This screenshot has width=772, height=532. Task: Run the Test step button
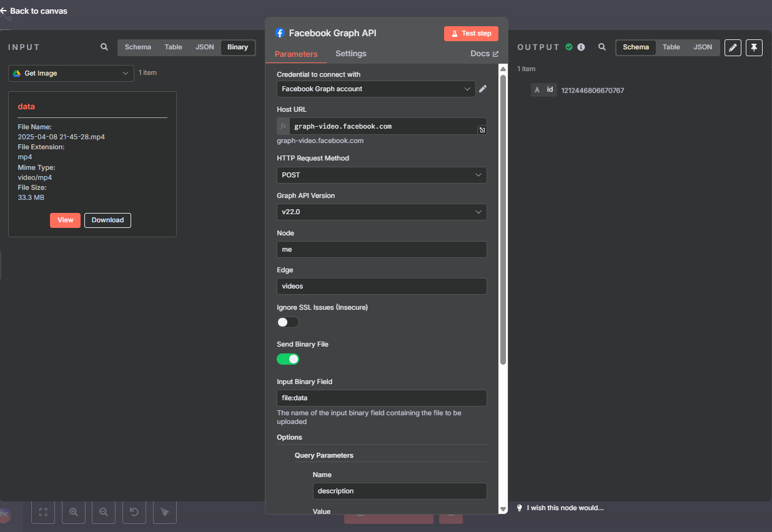[471, 34]
